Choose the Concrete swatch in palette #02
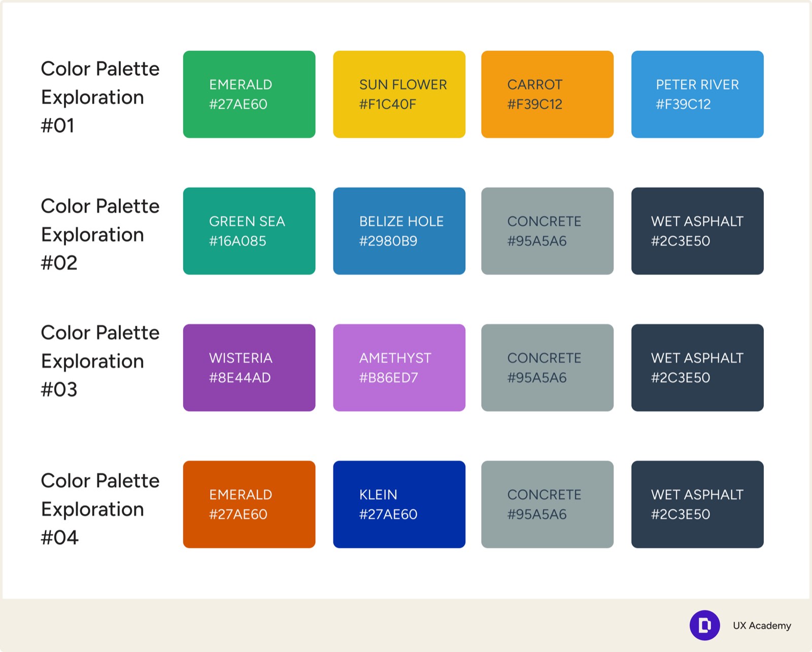Screen dimensions: 812x652 coord(548,231)
